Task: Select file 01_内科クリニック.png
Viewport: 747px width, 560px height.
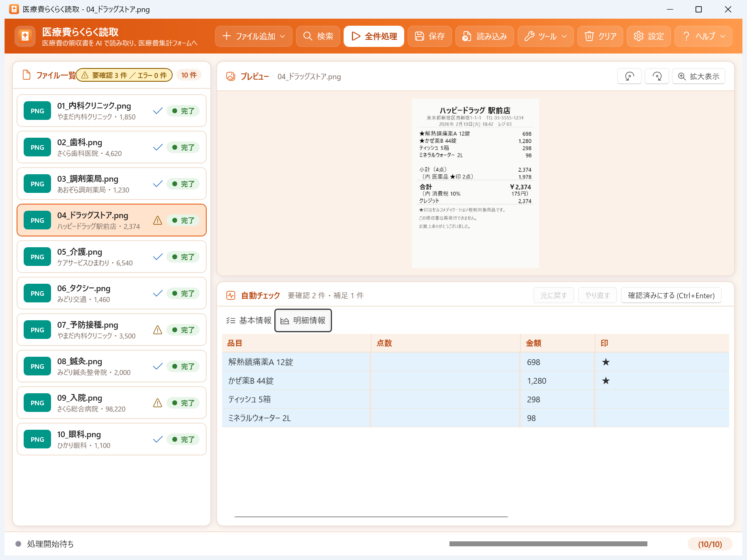Action: (112, 111)
